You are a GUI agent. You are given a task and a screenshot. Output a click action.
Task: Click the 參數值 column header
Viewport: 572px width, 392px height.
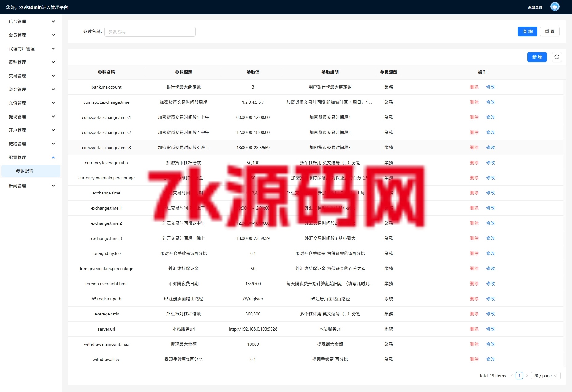tap(253, 72)
